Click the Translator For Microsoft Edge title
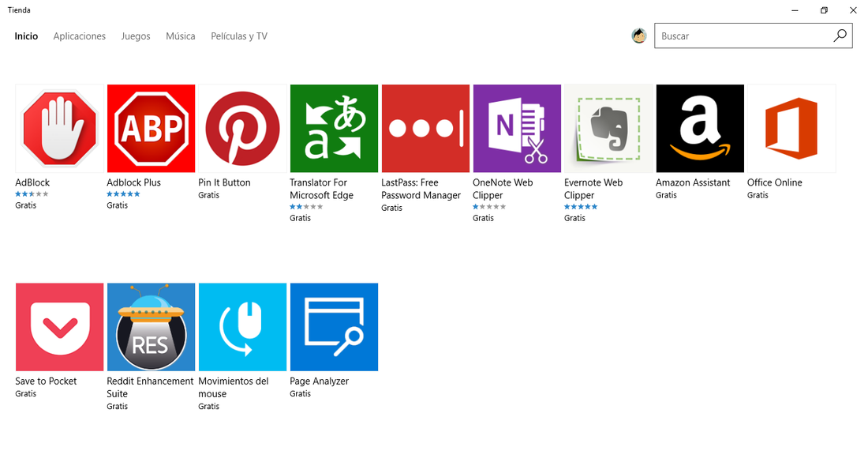868x462 pixels. [x=321, y=189]
